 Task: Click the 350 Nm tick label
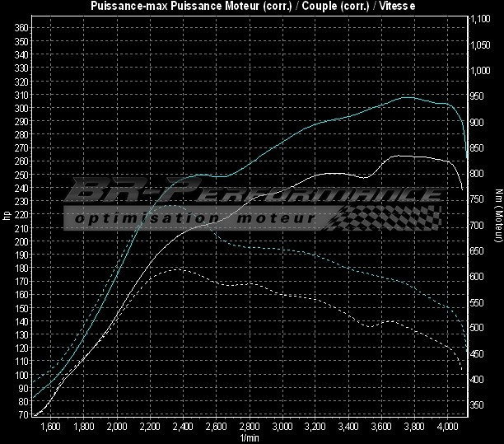479,405
